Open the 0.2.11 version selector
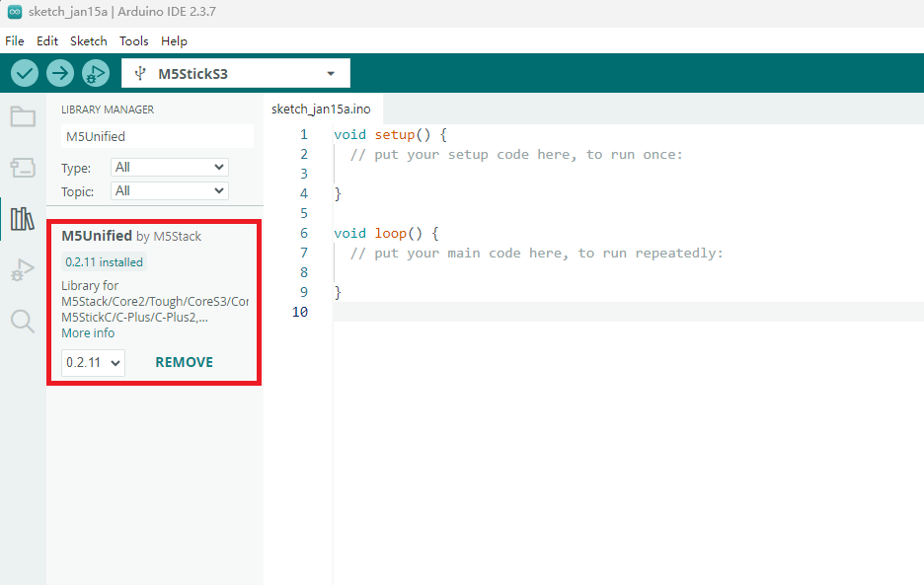Screen dimensions: 924x585 coord(93,363)
